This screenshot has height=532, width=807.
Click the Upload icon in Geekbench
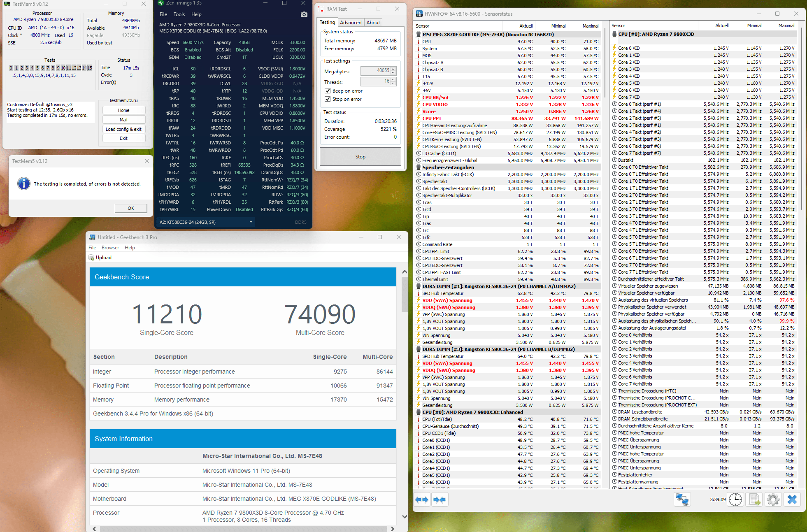point(91,258)
